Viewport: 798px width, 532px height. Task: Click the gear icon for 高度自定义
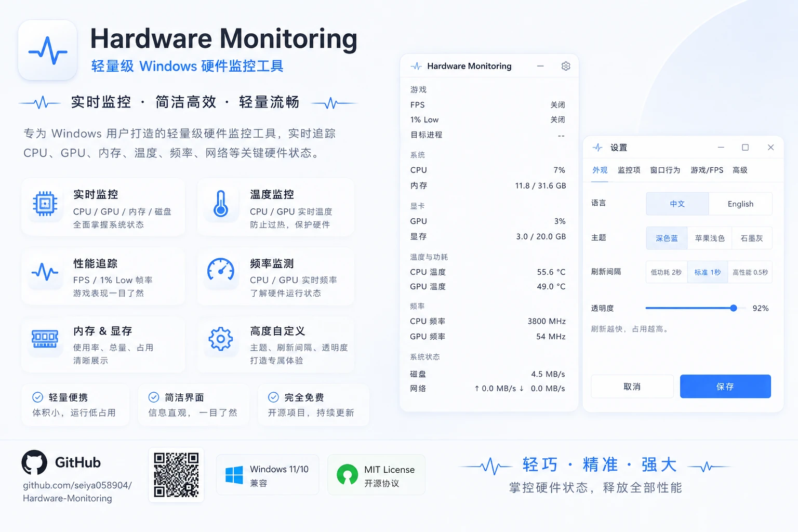(221, 339)
